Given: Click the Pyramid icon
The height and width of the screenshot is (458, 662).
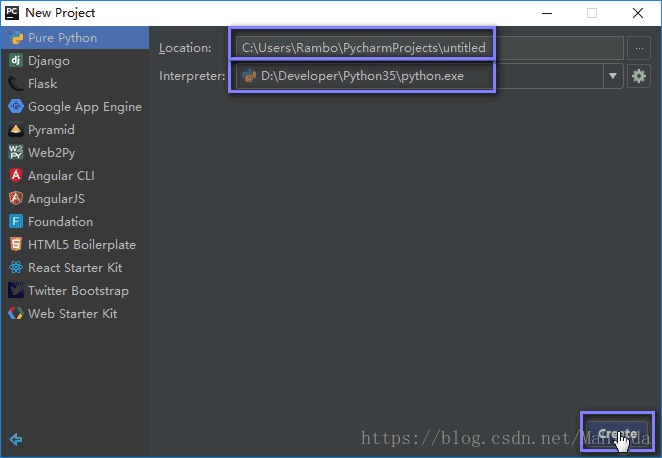Looking at the screenshot, I should (16, 130).
